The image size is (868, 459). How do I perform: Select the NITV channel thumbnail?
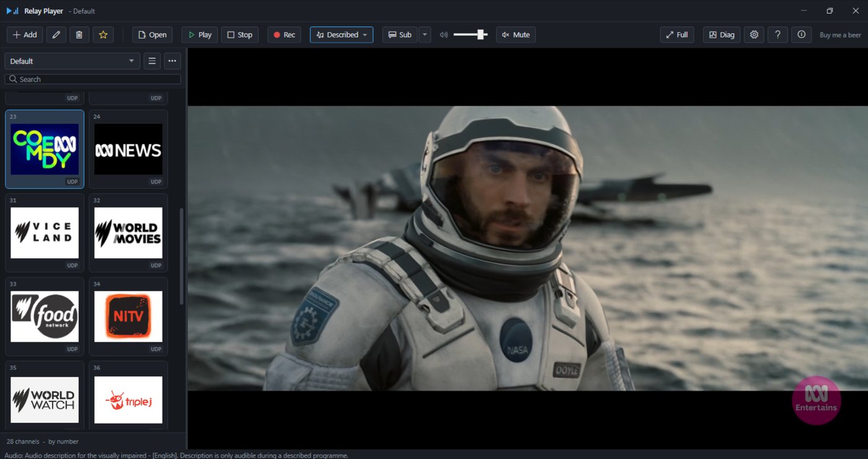[128, 316]
